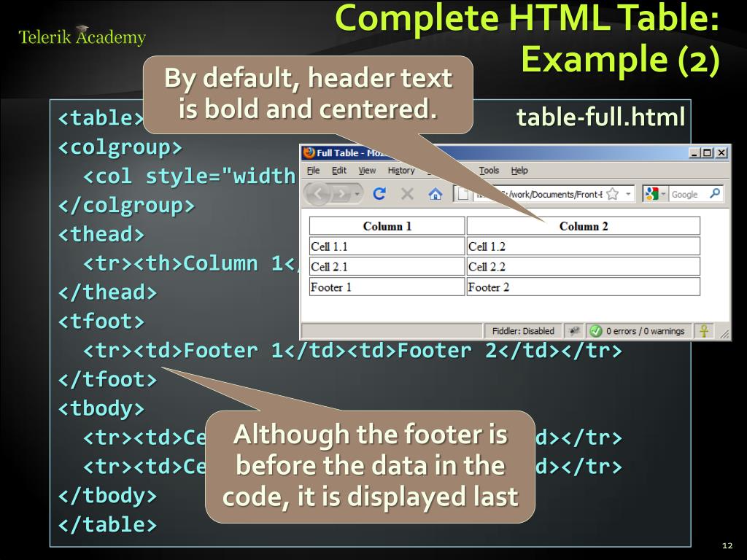Click the Column 1 table header

387,226
